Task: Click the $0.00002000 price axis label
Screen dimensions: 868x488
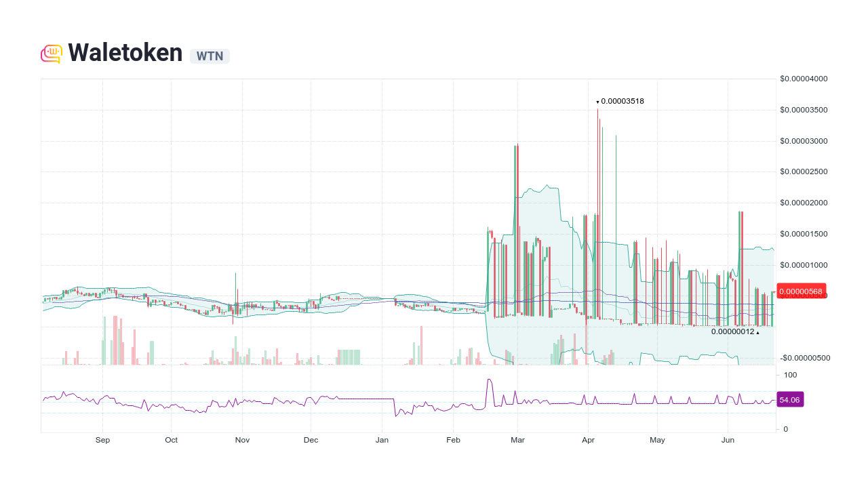Action: 804,203
